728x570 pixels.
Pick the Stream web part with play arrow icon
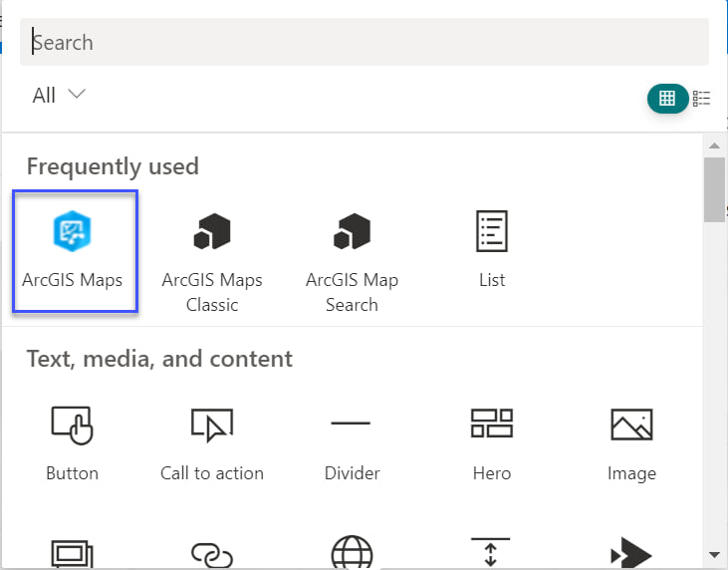[631, 553]
